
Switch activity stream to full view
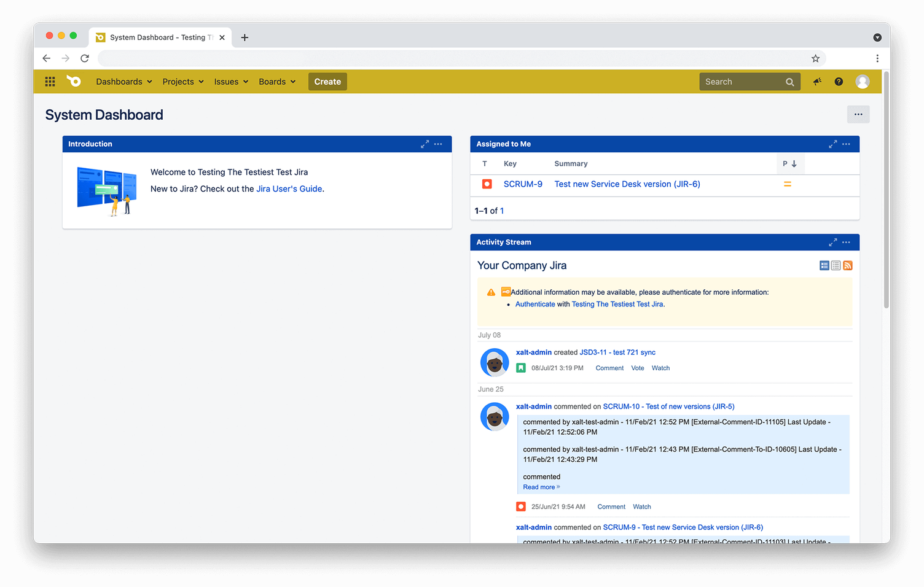824,265
